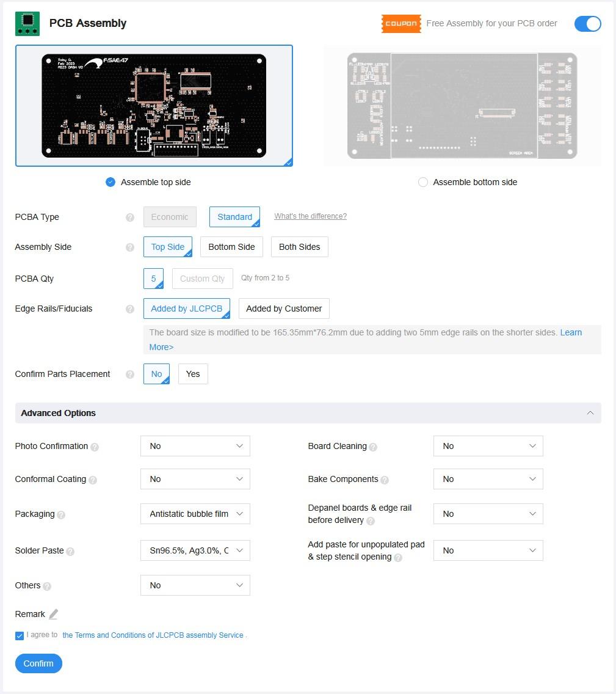The height and width of the screenshot is (694, 616).
Task: Select the Custom Qty option
Action: pyautogui.click(x=202, y=278)
